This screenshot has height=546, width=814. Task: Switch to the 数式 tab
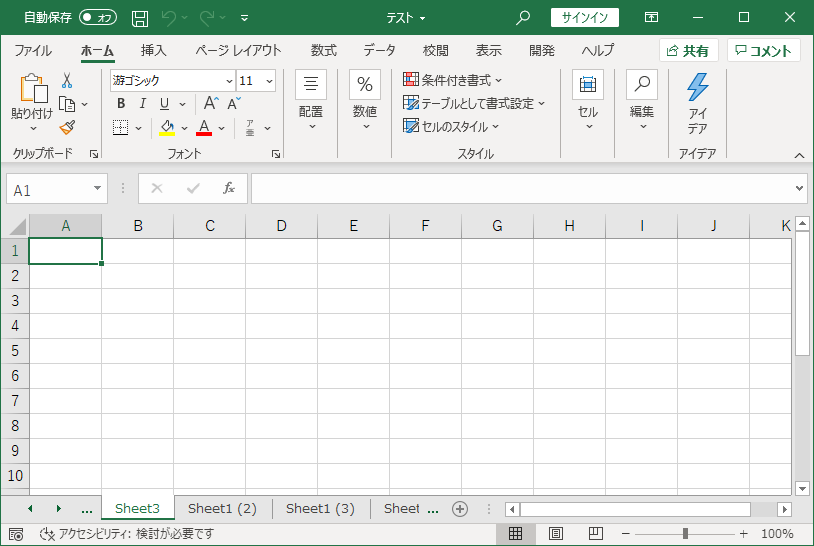point(323,50)
